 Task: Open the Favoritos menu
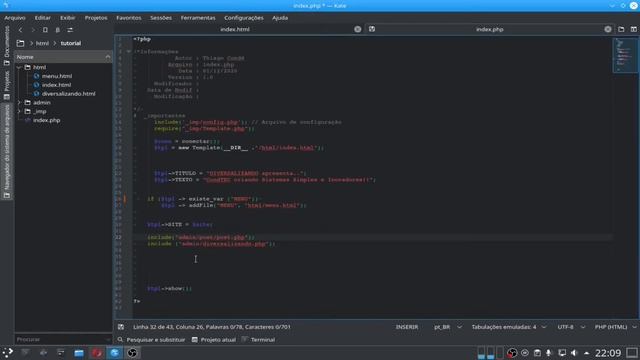coord(129,18)
